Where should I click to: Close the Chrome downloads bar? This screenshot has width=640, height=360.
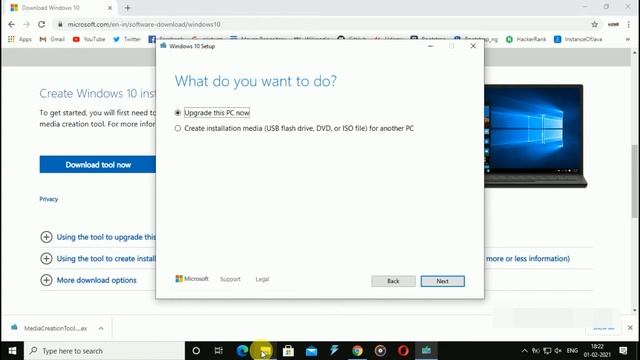tap(630, 328)
